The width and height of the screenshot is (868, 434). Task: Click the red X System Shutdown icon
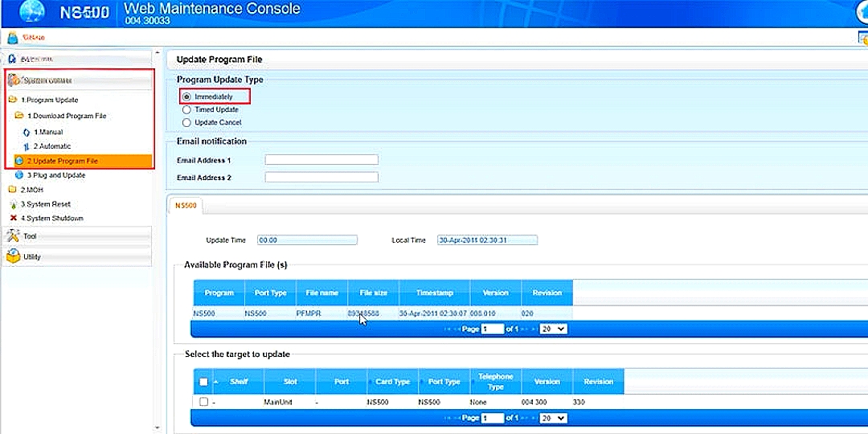pos(13,219)
